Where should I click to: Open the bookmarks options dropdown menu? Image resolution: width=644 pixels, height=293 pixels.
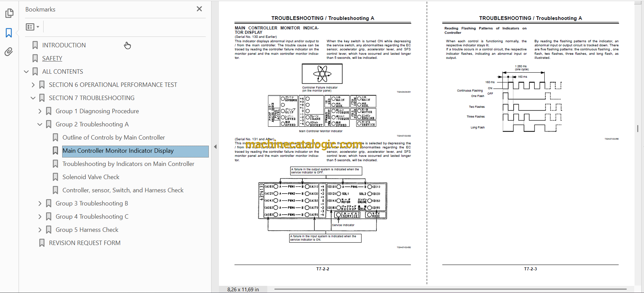pyautogui.click(x=32, y=27)
